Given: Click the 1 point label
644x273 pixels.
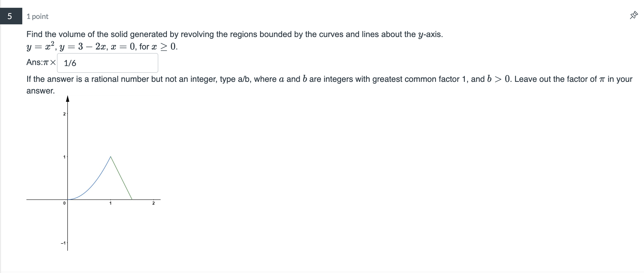Looking at the screenshot, I should [x=37, y=16].
